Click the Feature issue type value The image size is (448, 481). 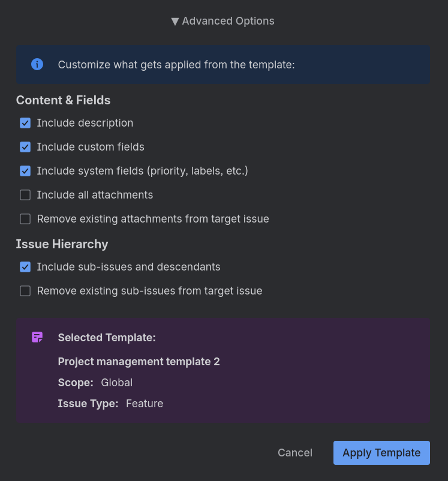tap(145, 404)
